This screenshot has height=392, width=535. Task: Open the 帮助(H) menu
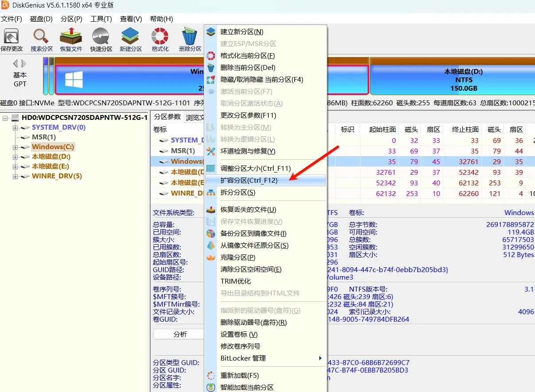click(161, 19)
